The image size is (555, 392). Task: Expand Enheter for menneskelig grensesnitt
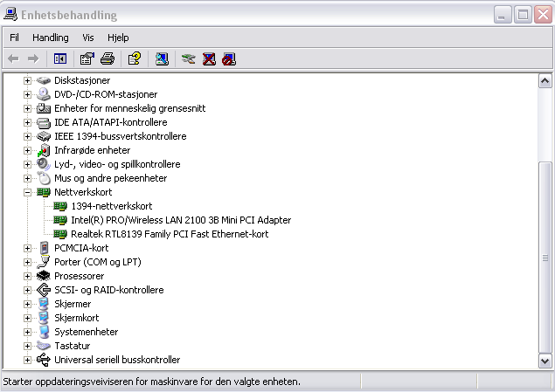(x=27, y=108)
